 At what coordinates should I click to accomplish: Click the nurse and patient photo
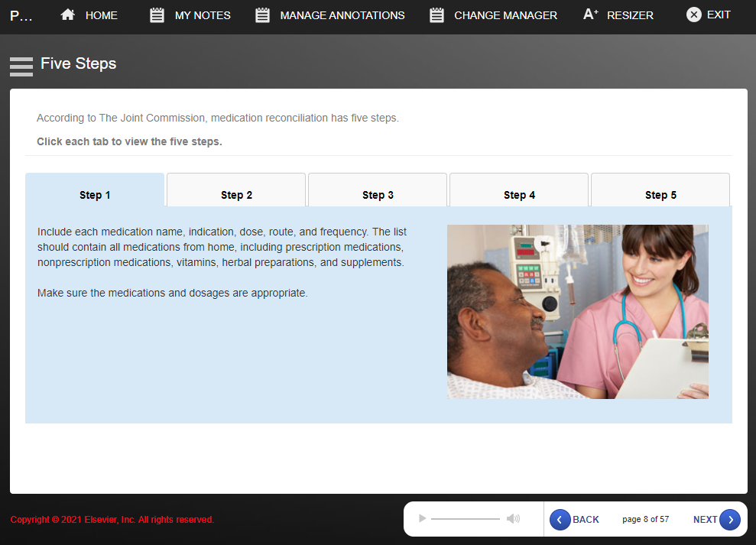(x=577, y=311)
